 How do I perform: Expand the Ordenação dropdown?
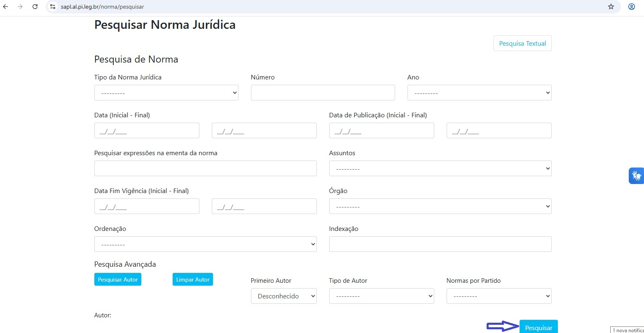point(205,244)
